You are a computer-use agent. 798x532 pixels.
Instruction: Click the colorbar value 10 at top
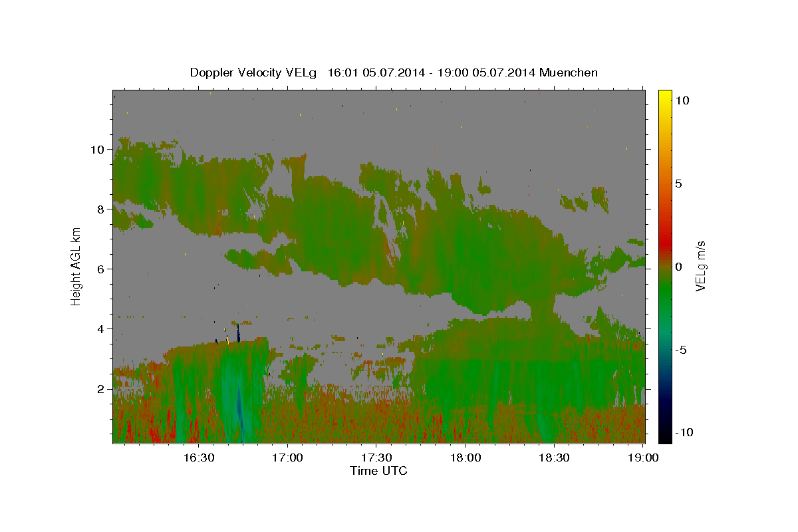pos(682,100)
